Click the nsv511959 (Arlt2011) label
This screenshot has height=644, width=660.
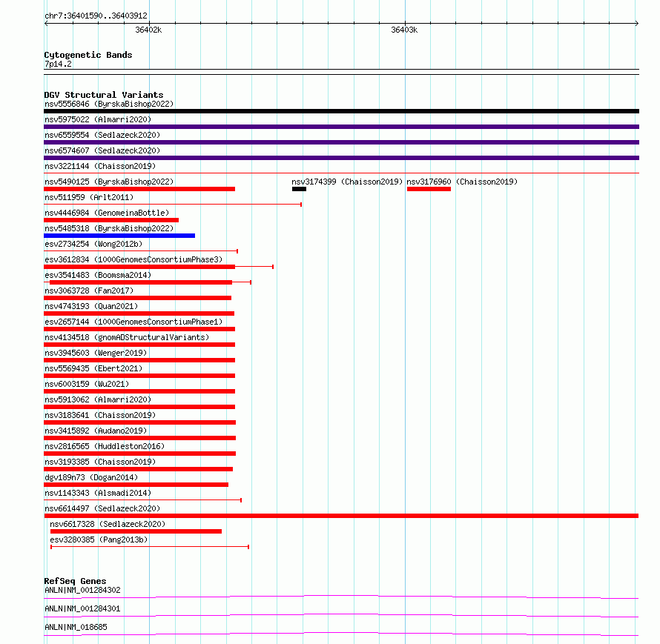89,197
